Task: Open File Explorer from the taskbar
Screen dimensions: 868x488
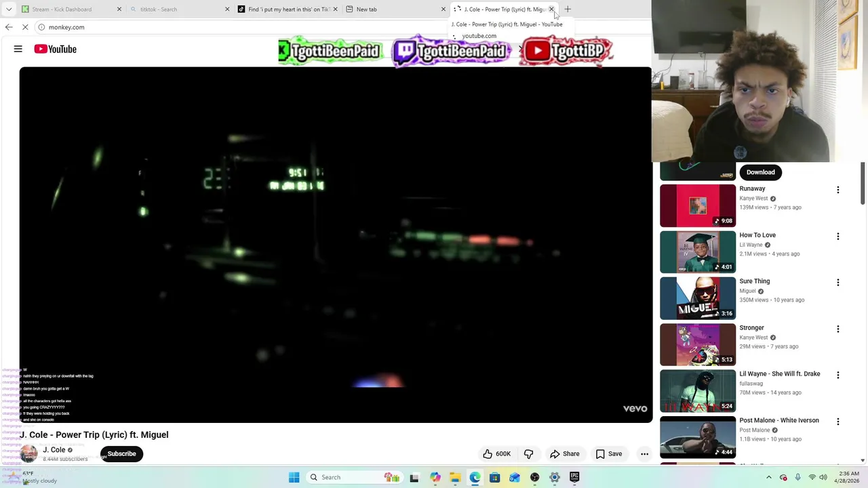Action: pyautogui.click(x=454, y=477)
